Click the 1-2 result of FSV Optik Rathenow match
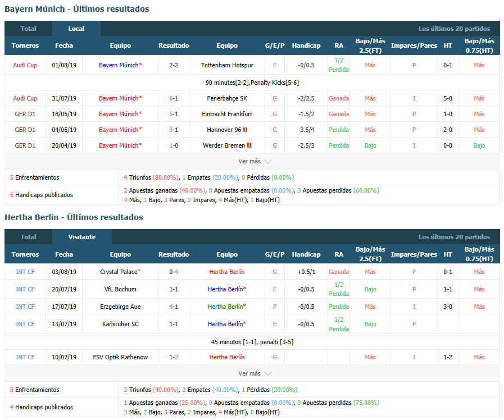The image size is (504, 420). click(x=174, y=357)
